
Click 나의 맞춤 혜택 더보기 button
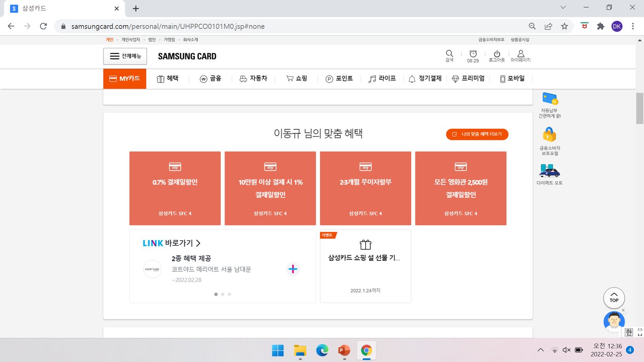[477, 134]
